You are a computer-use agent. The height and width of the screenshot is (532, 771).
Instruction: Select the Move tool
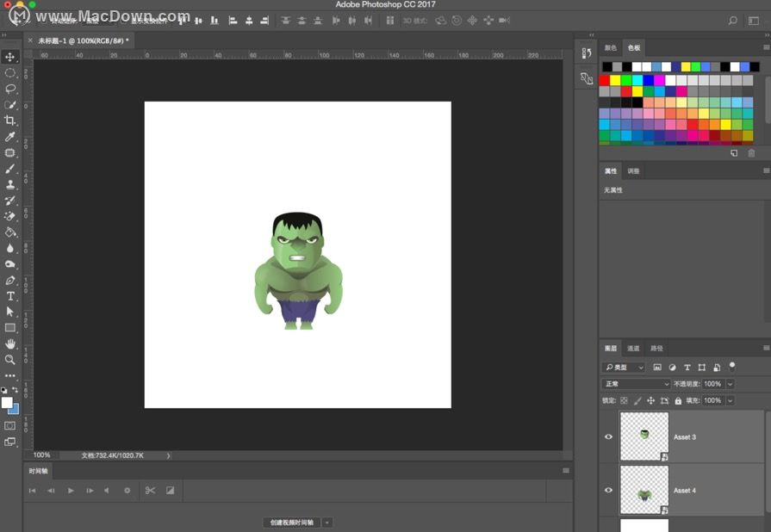(9, 57)
